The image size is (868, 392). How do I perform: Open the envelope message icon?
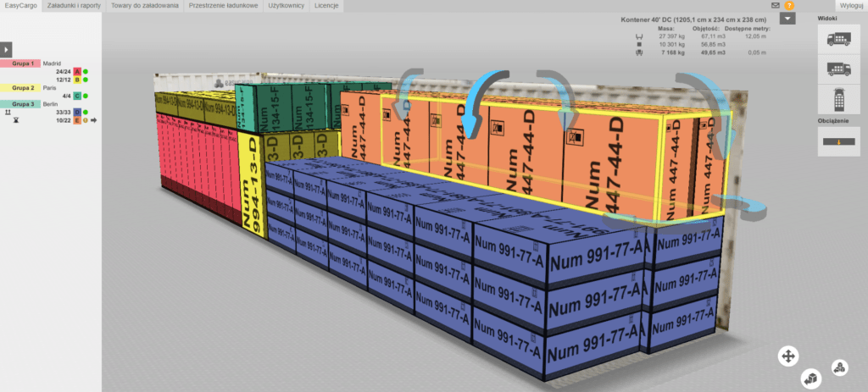[775, 6]
